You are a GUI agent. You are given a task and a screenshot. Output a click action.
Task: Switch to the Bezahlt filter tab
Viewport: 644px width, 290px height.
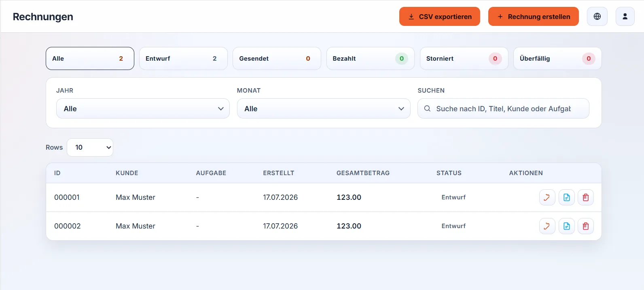click(371, 59)
